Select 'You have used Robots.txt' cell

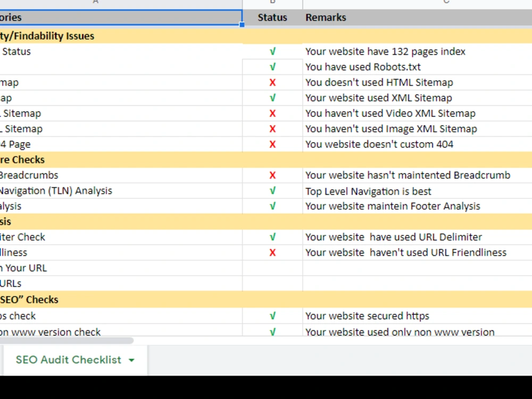pos(417,67)
